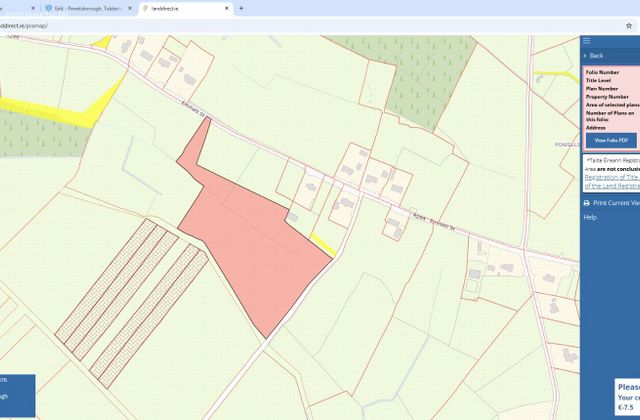Screen dimensions: 640x420
Task: Close the Edit Powelsborough tab
Action: [130, 8]
